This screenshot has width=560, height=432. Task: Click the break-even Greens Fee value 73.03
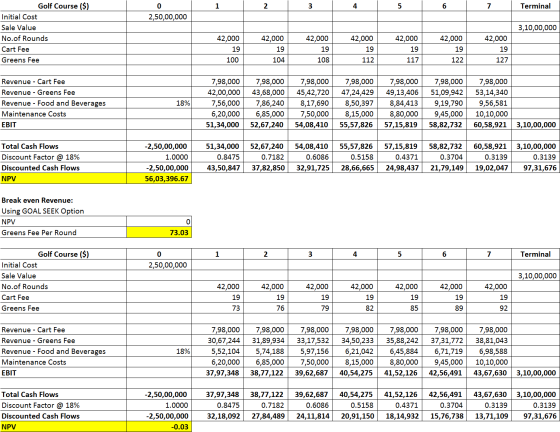tap(159, 232)
